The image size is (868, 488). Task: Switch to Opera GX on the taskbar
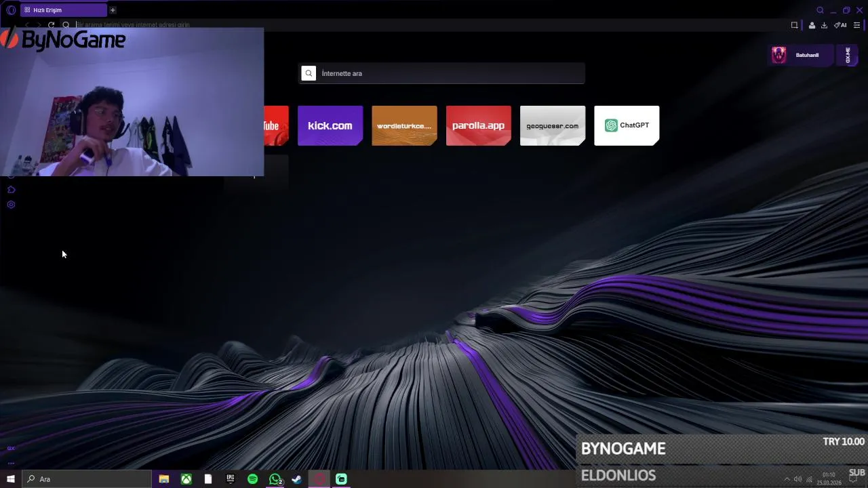pyautogui.click(x=319, y=479)
